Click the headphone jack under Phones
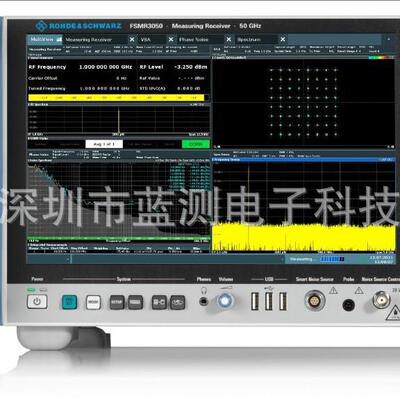The height and width of the screenshot is (400, 400). (204, 302)
